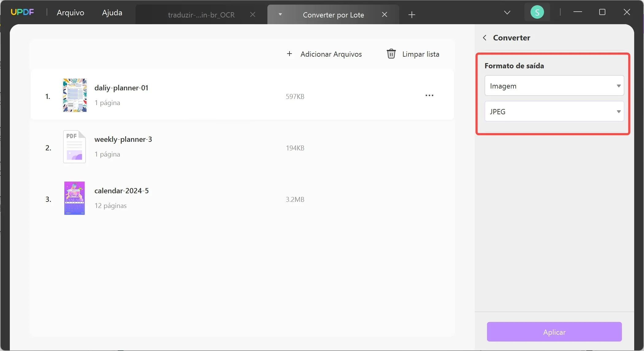The image size is (644, 351).
Task: Open the tab list chevron at top right
Action: tap(508, 13)
